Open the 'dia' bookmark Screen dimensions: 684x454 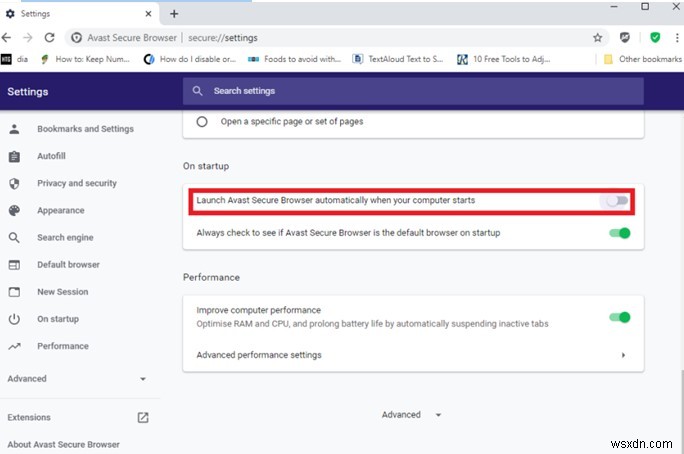(x=15, y=59)
